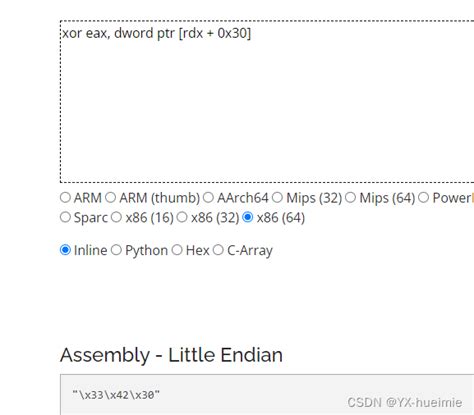Click the Assembly - Little Endian heading

(x=171, y=355)
